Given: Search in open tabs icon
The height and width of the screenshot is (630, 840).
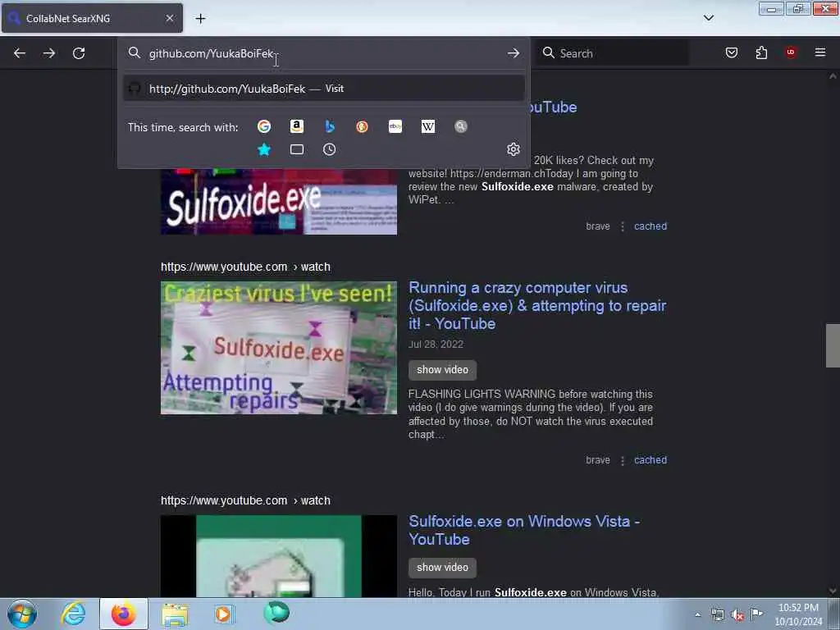Looking at the screenshot, I should [297, 149].
